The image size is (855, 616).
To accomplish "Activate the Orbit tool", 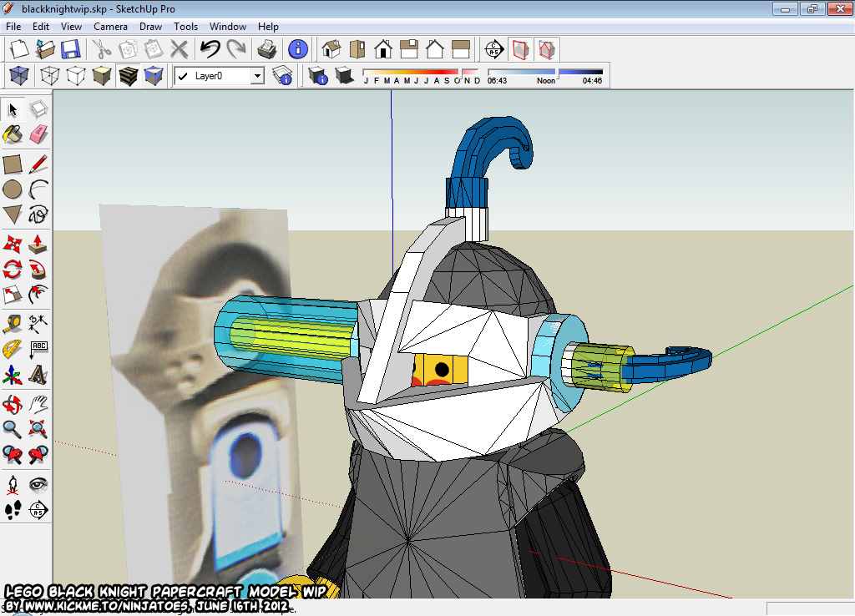I will 12,403.
